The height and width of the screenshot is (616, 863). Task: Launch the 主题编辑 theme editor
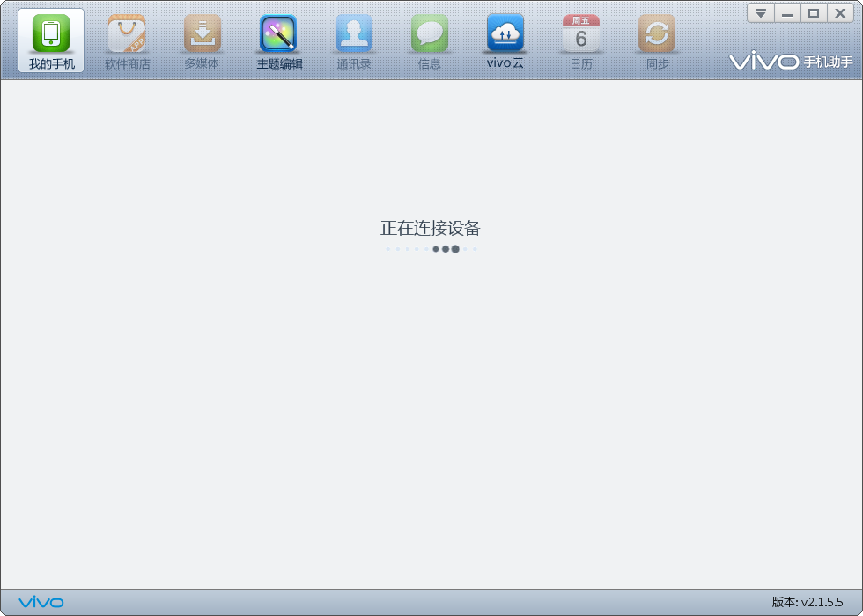point(279,42)
